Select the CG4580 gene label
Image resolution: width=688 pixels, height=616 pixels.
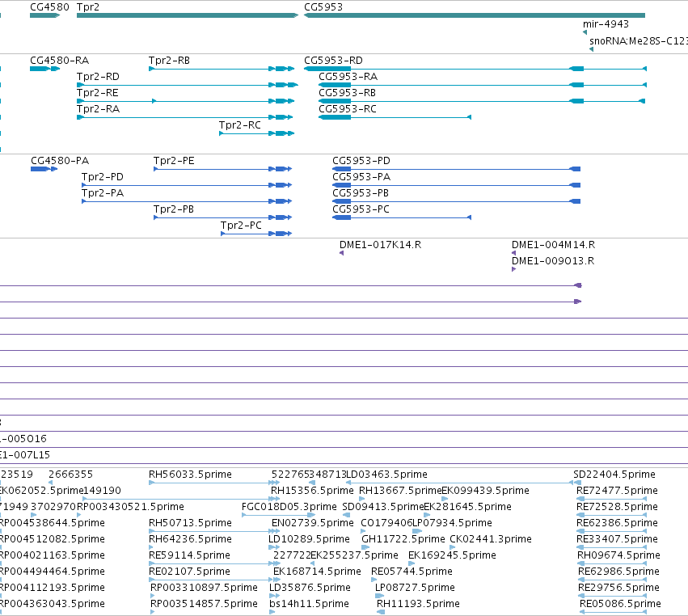pos(49,7)
